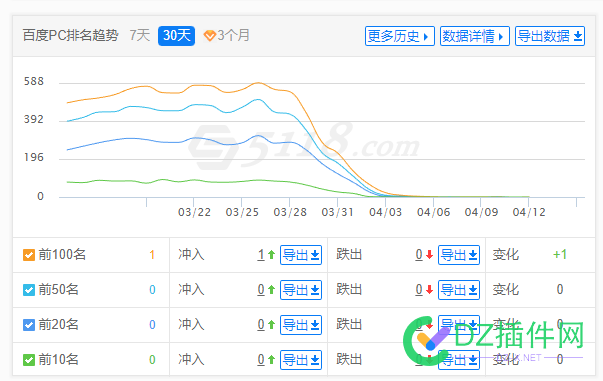This screenshot has height=381, width=603.
Task: Export 冲入 data for 前50名 row
Action: [301, 290]
